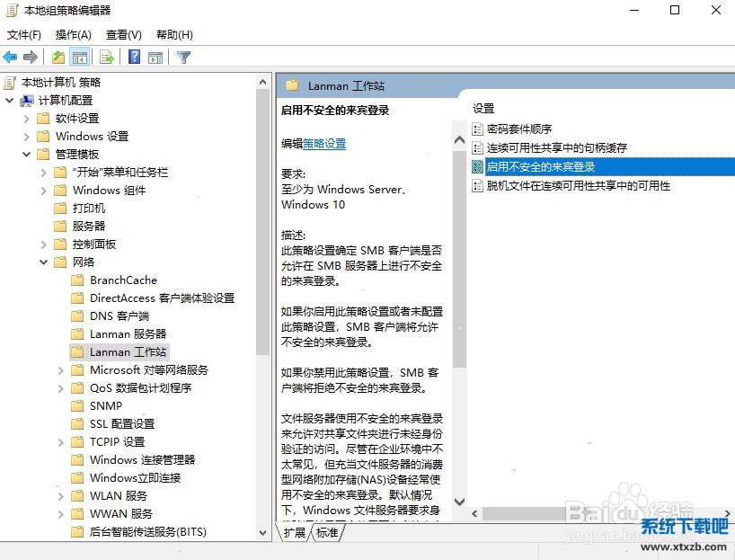The image size is (735, 560).
Task: Click the description pane scroll down arrow
Action: [460, 502]
